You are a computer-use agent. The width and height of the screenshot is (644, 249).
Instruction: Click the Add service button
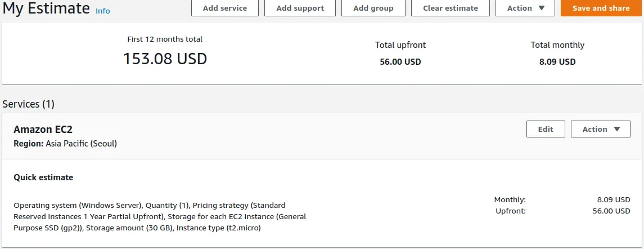tap(224, 8)
